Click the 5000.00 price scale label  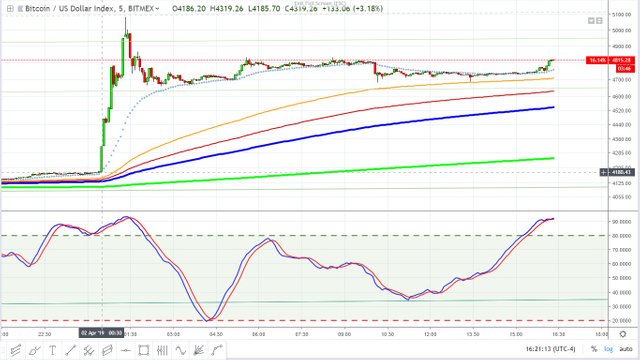[621, 31]
